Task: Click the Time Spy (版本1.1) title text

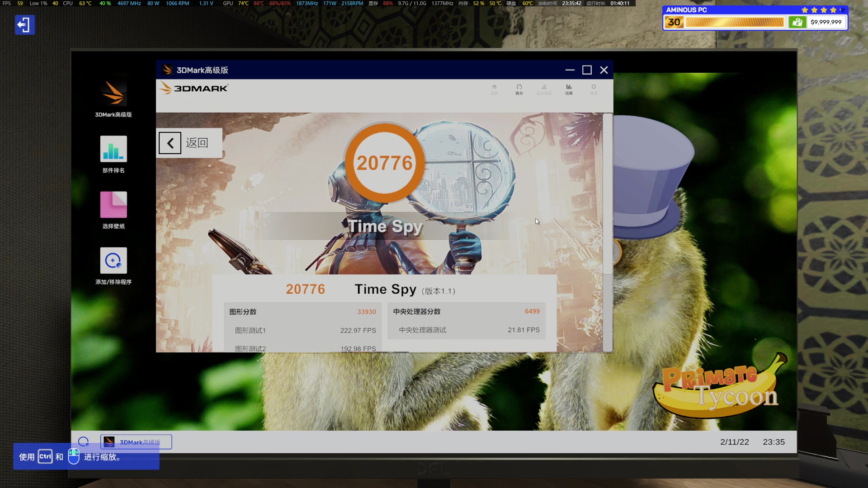Action: point(405,289)
